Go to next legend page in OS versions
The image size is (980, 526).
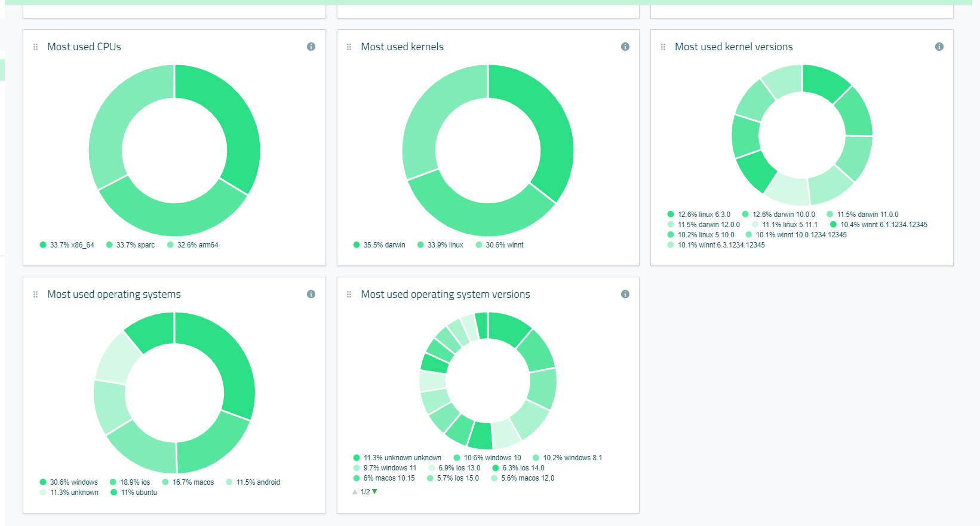pyautogui.click(x=375, y=492)
